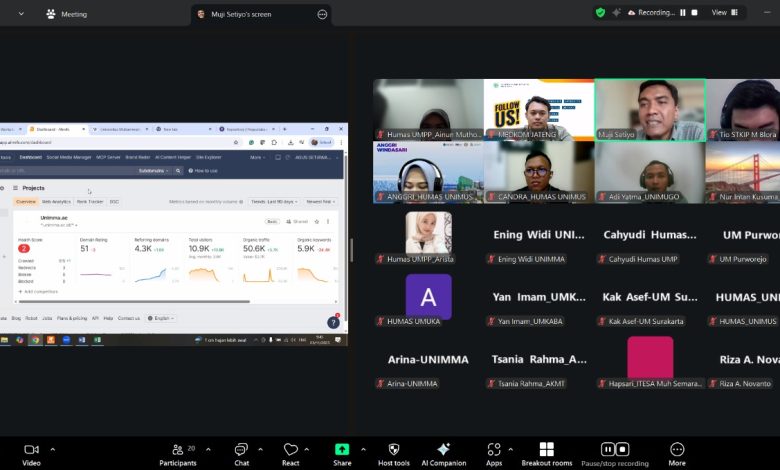Open options for Muji Setiyo's screen

[322, 14]
